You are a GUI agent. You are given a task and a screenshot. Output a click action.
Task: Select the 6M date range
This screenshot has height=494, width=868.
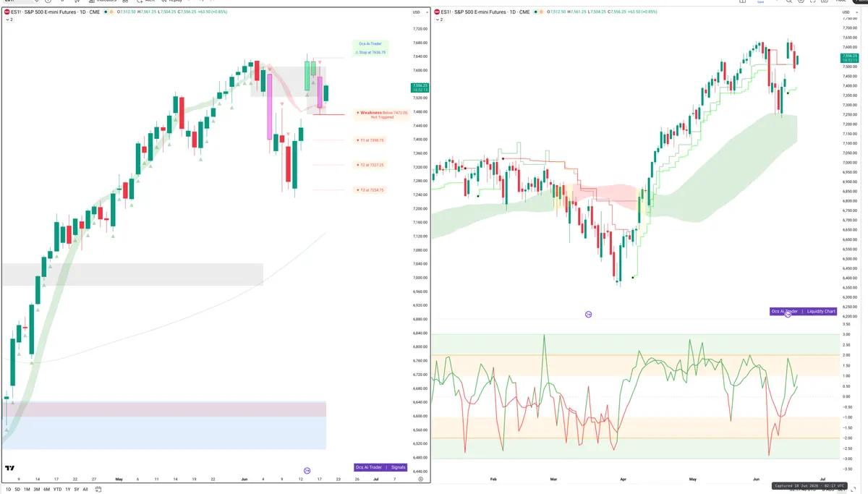tap(46, 490)
